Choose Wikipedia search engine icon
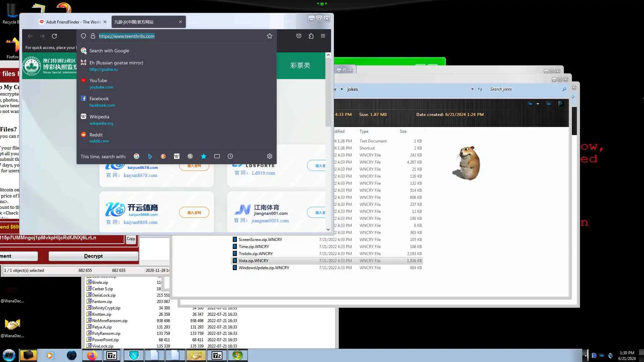 click(177, 156)
